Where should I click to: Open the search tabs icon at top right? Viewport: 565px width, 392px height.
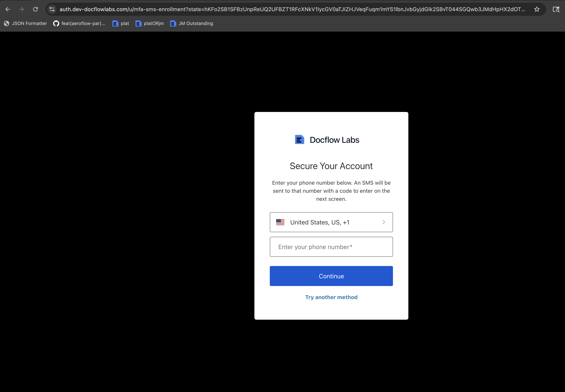click(556, 9)
